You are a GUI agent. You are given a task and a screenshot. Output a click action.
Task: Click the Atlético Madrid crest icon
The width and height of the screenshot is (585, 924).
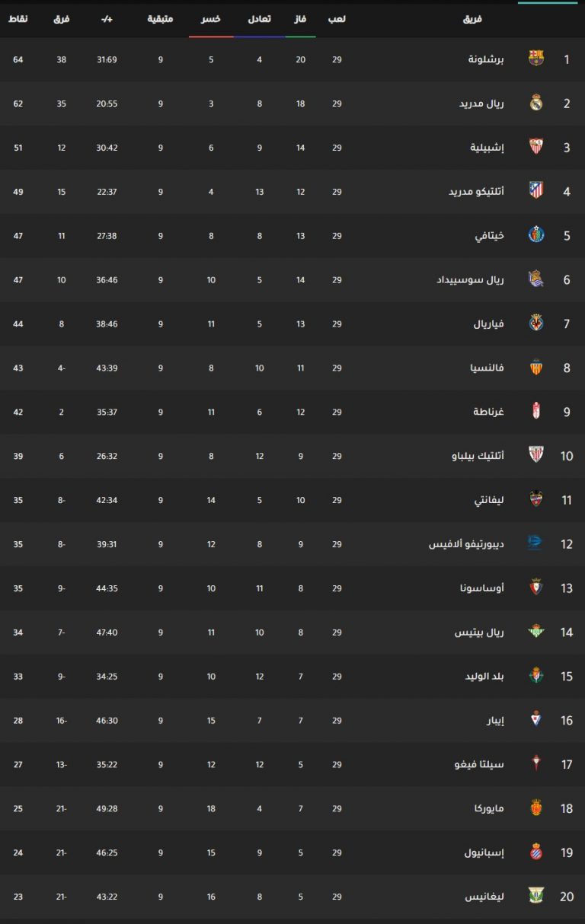[x=536, y=191]
